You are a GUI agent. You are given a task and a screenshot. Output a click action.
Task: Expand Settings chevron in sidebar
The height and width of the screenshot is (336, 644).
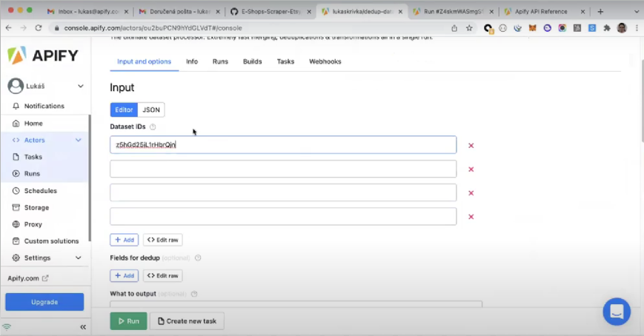(78, 258)
